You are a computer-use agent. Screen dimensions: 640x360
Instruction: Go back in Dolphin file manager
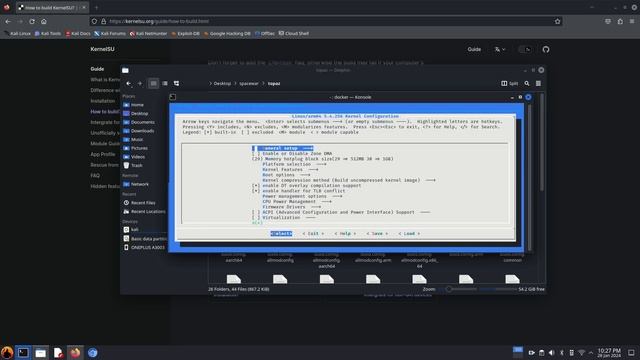(x=129, y=83)
